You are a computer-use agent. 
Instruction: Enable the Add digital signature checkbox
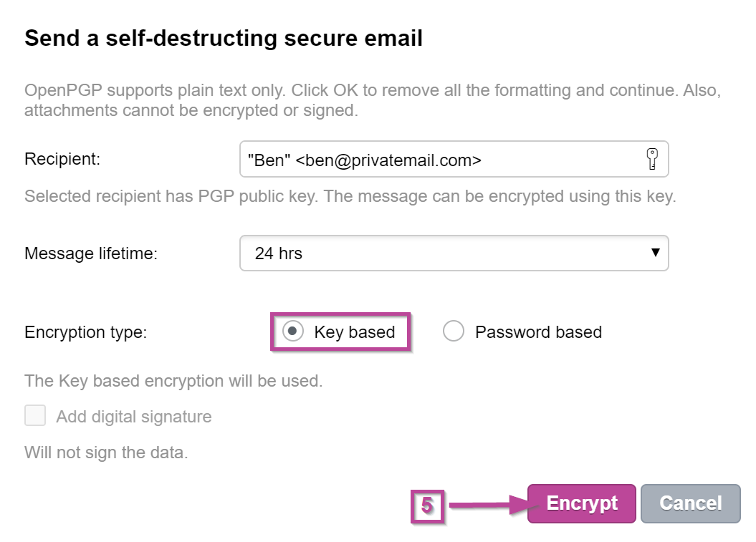35,416
